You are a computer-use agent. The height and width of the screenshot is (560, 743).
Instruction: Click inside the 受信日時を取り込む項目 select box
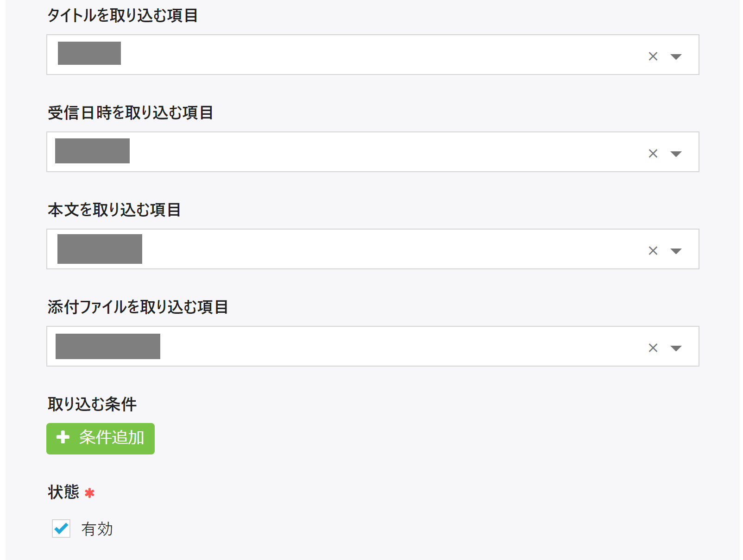point(371,152)
